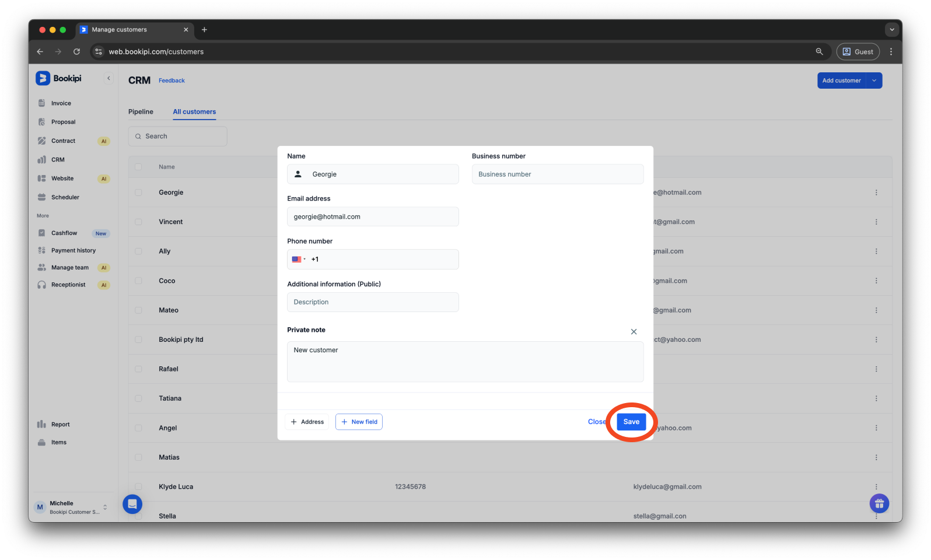Tick the select-all checkbox in the table header
The image size is (931, 560).
(x=138, y=167)
